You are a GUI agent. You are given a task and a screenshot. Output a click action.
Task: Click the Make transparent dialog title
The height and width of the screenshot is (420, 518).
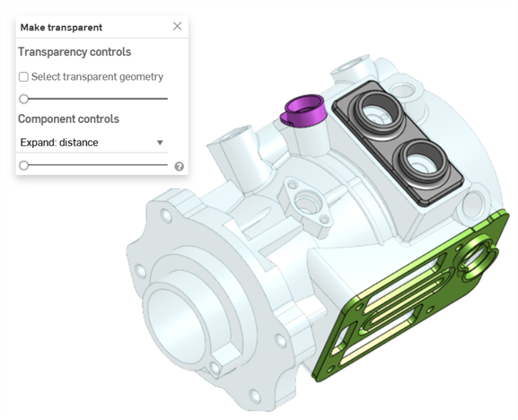(x=61, y=28)
